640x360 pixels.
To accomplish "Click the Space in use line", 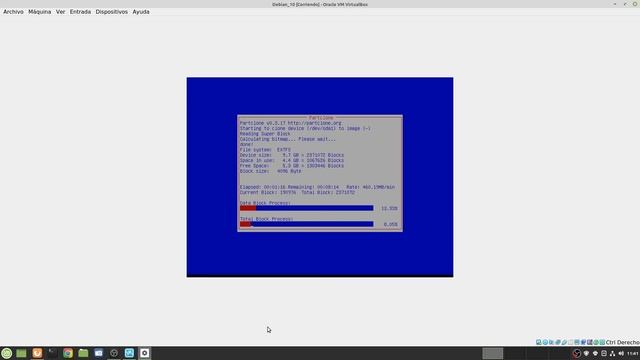I will [x=292, y=160].
